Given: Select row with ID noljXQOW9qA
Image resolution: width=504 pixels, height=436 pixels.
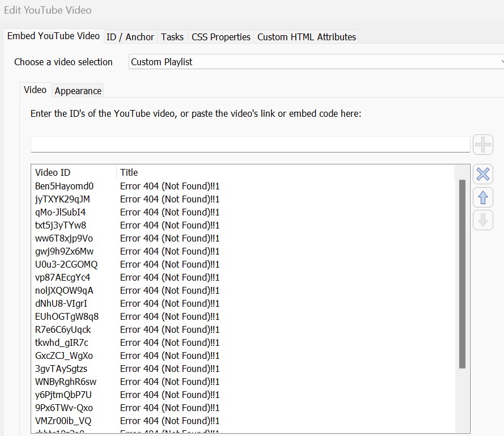Looking at the screenshot, I should coord(243,290).
